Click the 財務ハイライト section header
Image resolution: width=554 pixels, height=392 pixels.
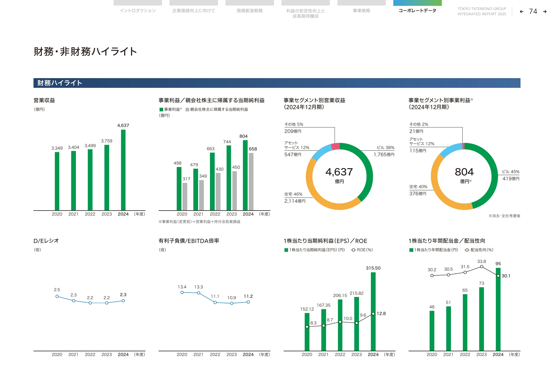tap(60, 83)
